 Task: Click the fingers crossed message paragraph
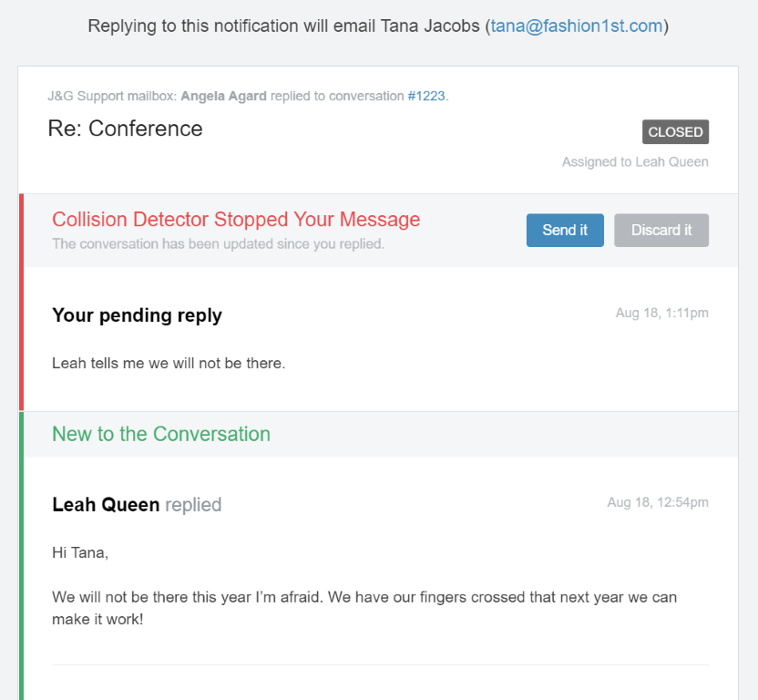pos(364,608)
